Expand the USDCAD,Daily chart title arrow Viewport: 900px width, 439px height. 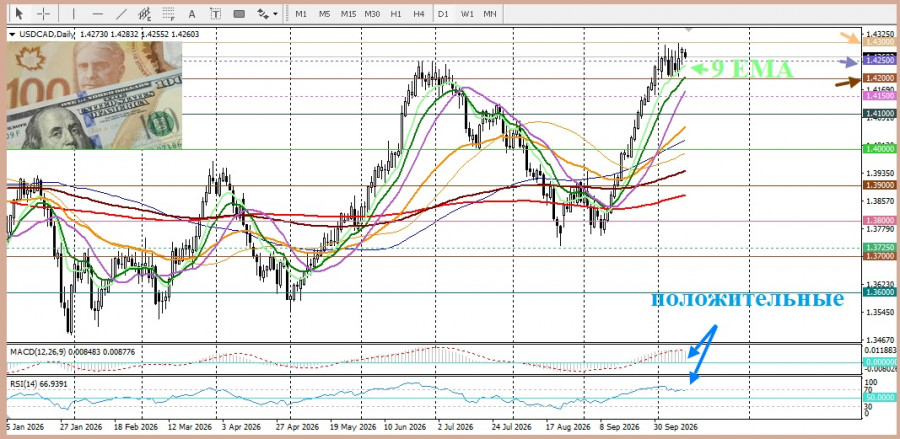tap(13, 34)
